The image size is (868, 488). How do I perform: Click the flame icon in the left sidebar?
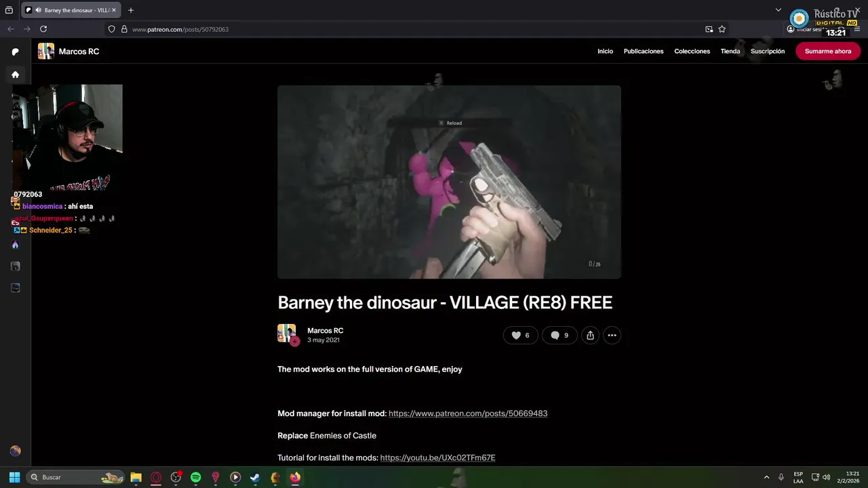click(x=15, y=245)
